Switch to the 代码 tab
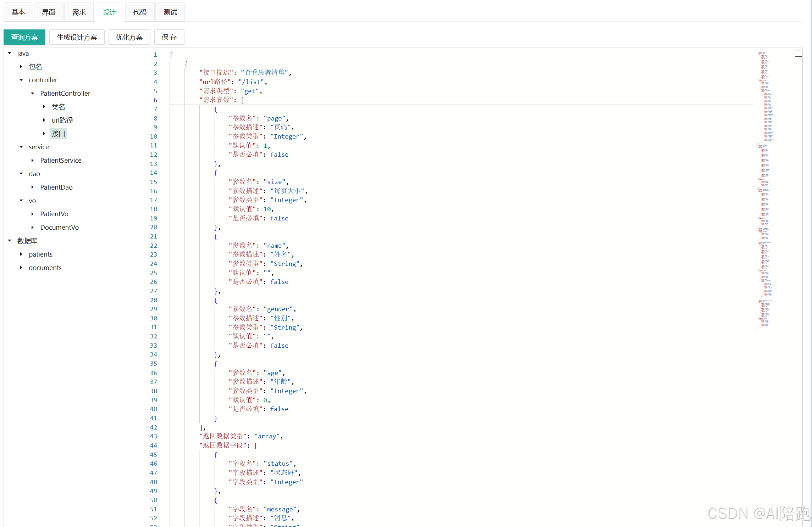The height and width of the screenshot is (527, 812). (x=140, y=12)
